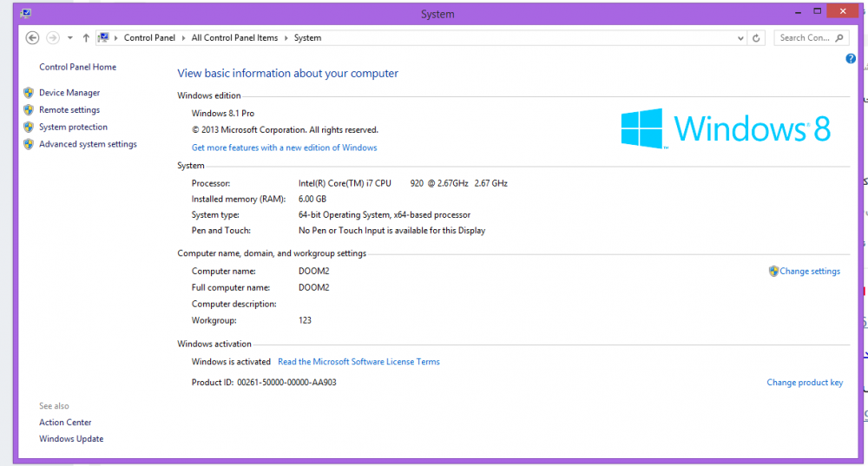This screenshot has height=466, width=868.
Task: Expand chevron after Control Panel breadcrumb
Action: click(183, 38)
